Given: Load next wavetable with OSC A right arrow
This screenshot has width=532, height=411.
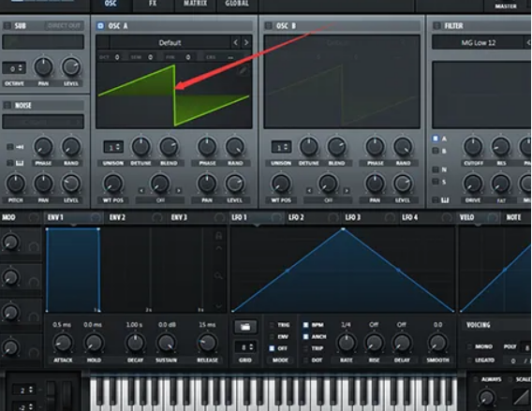Looking at the screenshot, I should tap(246, 43).
